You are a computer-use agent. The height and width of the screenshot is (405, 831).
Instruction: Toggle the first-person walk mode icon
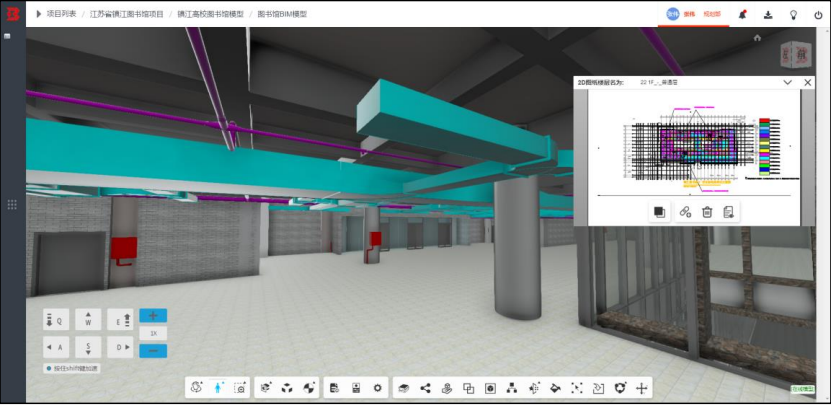(x=218, y=388)
